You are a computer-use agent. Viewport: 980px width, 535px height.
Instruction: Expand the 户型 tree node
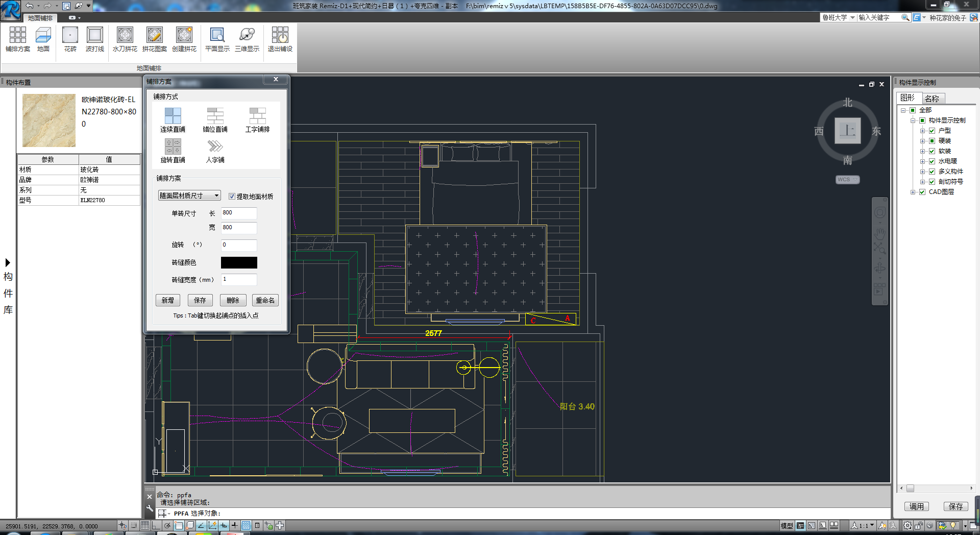(922, 131)
